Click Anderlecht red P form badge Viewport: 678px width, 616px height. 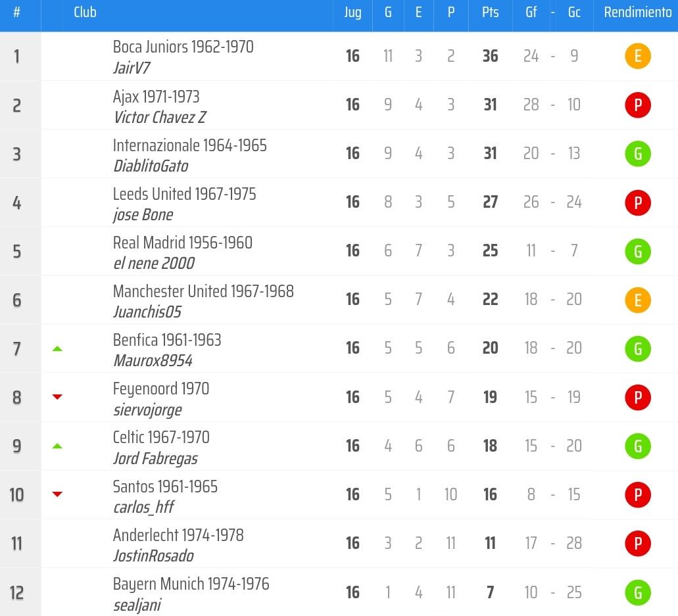pos(638,544)
